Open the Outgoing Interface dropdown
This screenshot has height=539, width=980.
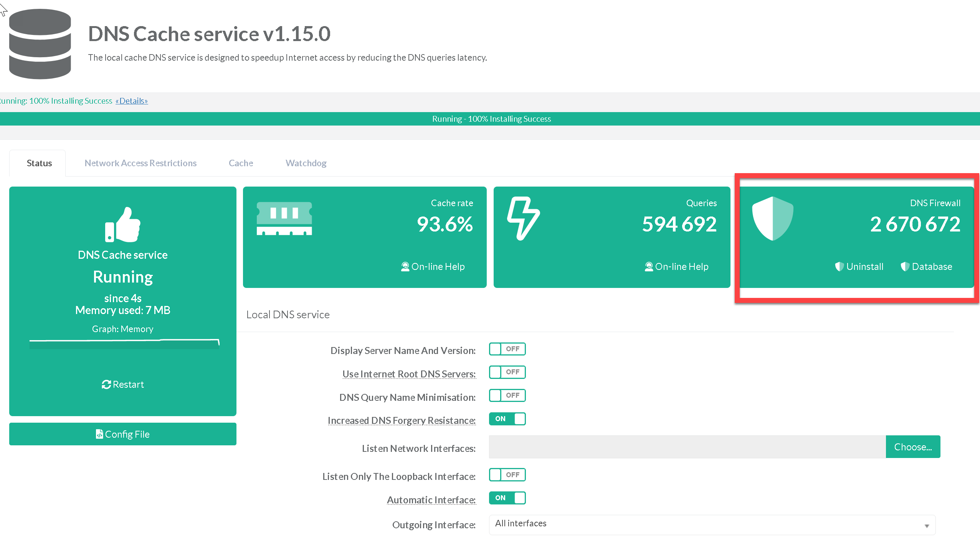[712, 524]
